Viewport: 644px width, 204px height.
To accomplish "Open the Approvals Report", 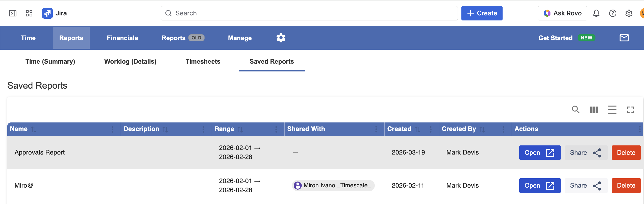I will pos(540,152).
